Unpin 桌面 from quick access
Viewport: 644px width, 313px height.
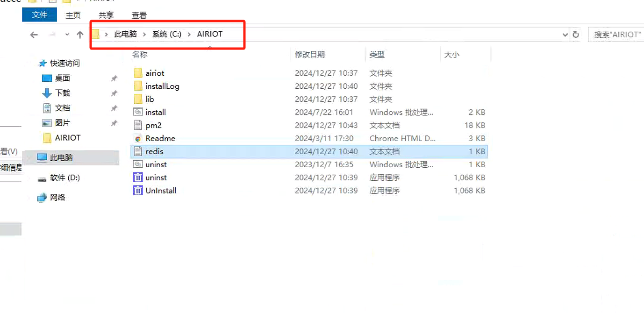(x=114, y=78)
